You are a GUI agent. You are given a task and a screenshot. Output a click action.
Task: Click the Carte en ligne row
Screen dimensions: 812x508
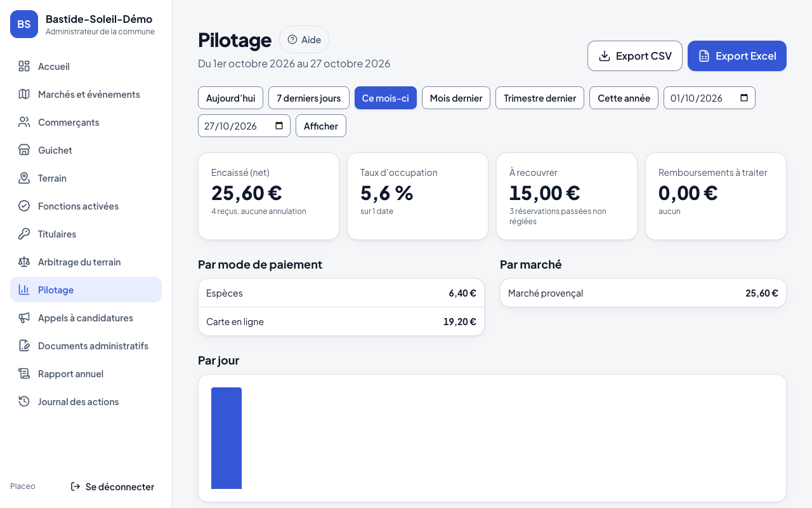[x=341, y=321]
